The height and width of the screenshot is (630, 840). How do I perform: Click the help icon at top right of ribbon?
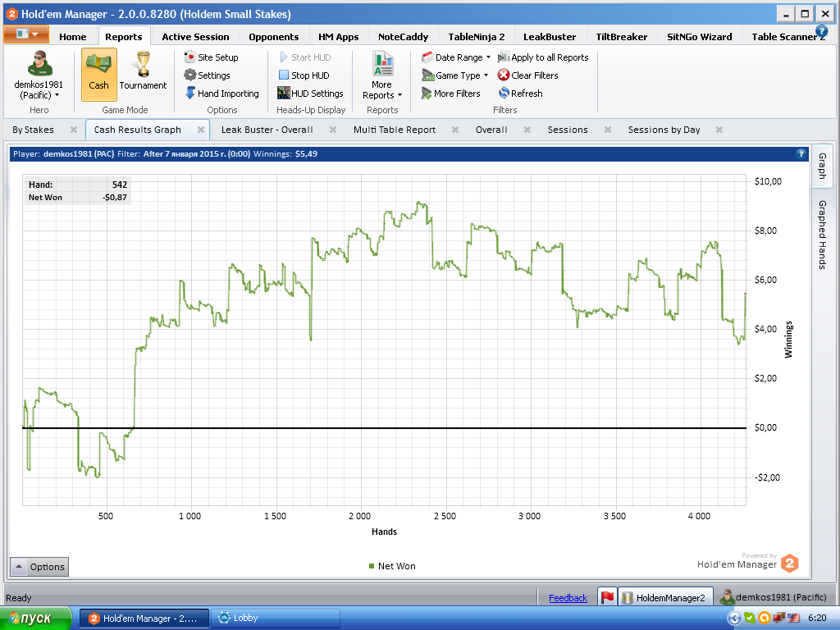(821, 32)
